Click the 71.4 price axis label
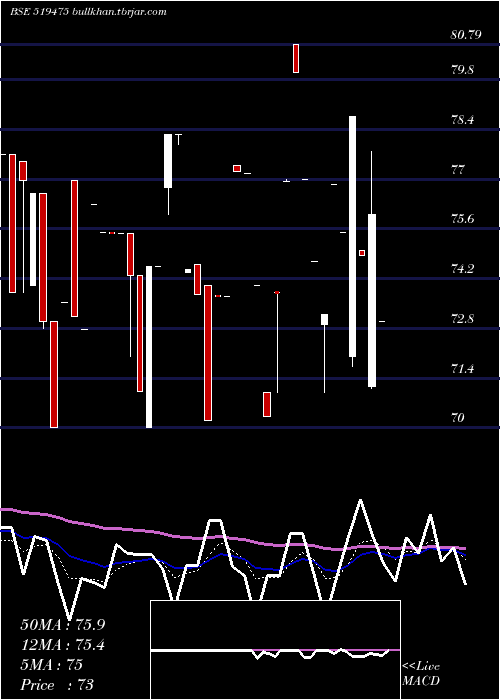 coord(462,369)
